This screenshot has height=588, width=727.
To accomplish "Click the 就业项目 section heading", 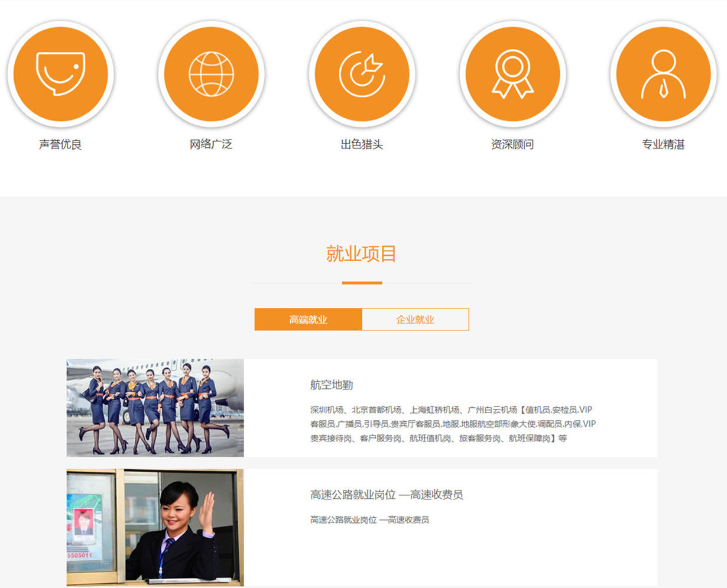I will (361, 254).
